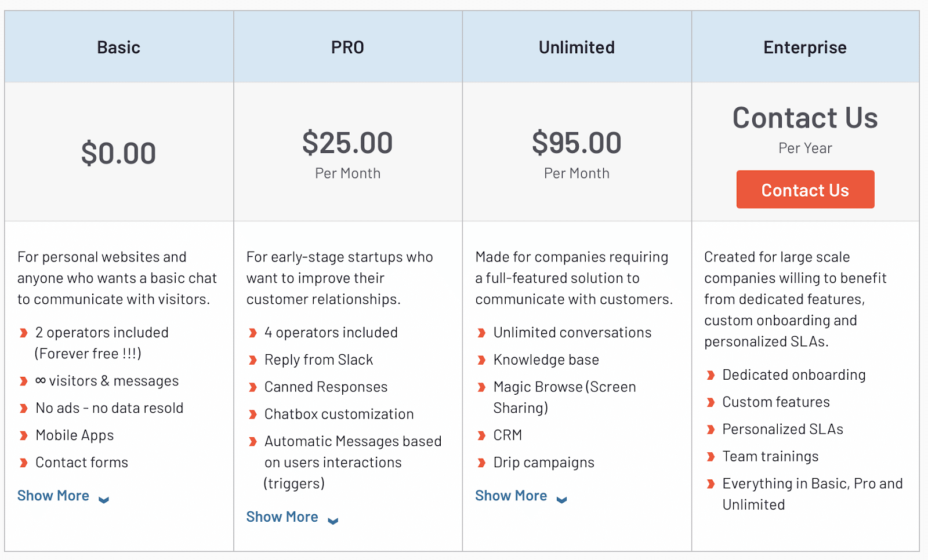
Task: Click the bullet arrow next to Drip campaigns
Action: (x=481, y=463)
